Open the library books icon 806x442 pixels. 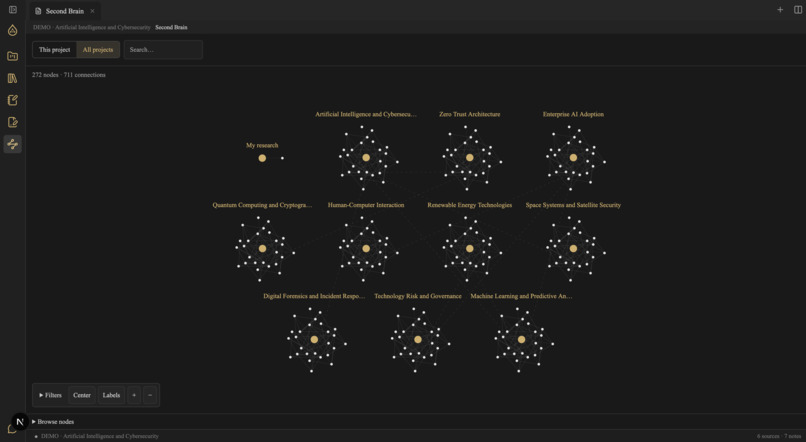pos(13,78)
